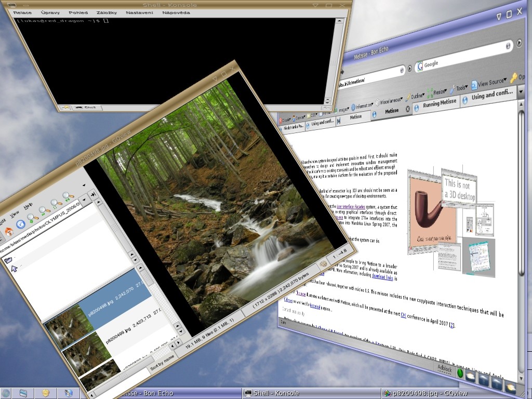Open the Disable toolbar dropdown
Viewport: 532px width, 399px height.
(285, 120)
